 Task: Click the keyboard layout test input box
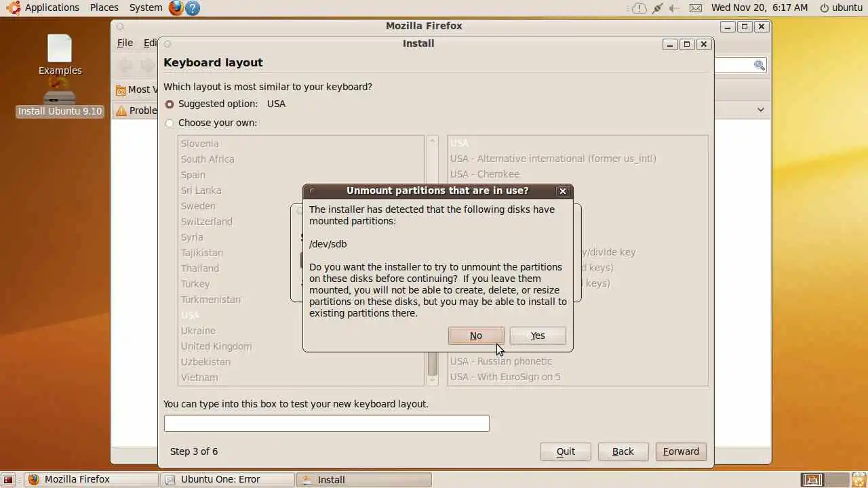326,423
